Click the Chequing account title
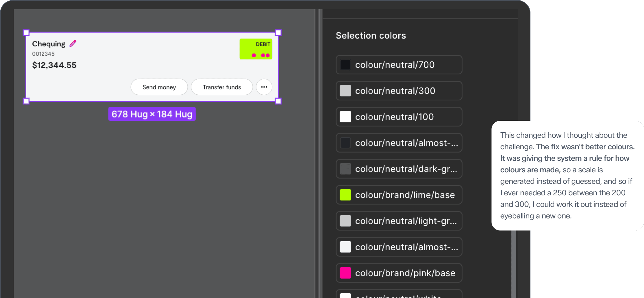 click(49, 44)
